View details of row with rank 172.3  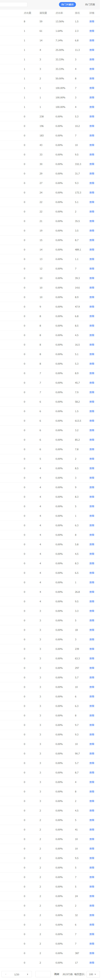click(x=92, y=193)
